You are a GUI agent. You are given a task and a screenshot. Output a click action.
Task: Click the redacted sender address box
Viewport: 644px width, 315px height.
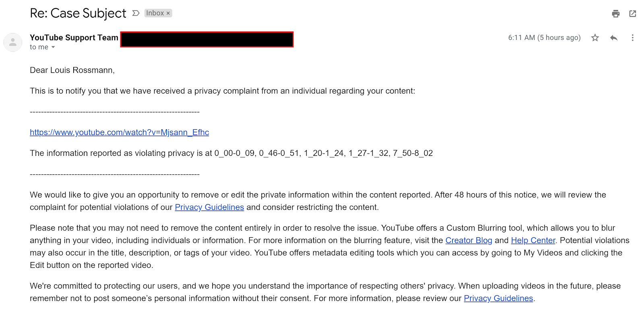click(207, 39)
